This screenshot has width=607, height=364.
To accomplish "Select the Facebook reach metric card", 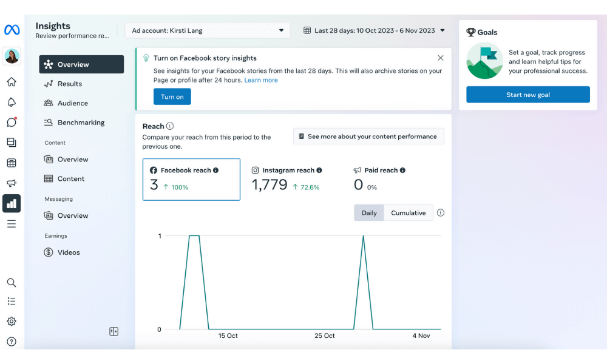I will click(x=191, y=179).
